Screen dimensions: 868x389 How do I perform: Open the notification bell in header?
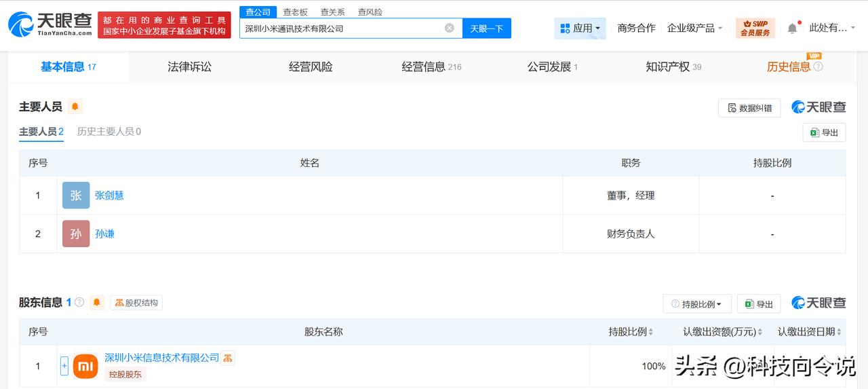(792, 28)
